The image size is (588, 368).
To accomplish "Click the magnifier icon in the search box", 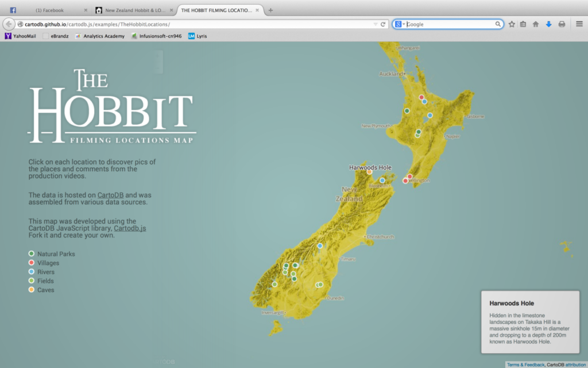I will [498, 24].
